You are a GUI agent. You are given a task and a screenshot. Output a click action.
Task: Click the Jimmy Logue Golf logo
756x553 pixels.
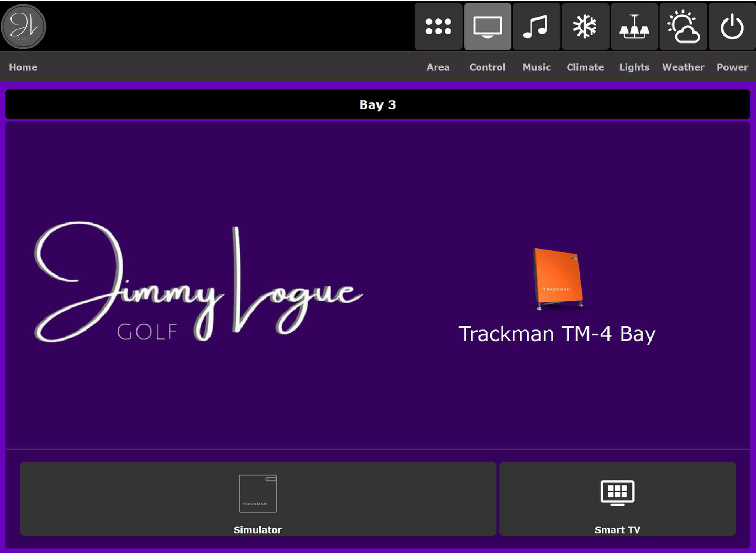198,282
